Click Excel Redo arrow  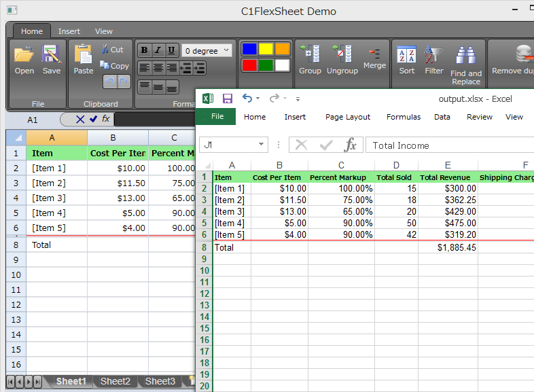click(x=274, y=99)
